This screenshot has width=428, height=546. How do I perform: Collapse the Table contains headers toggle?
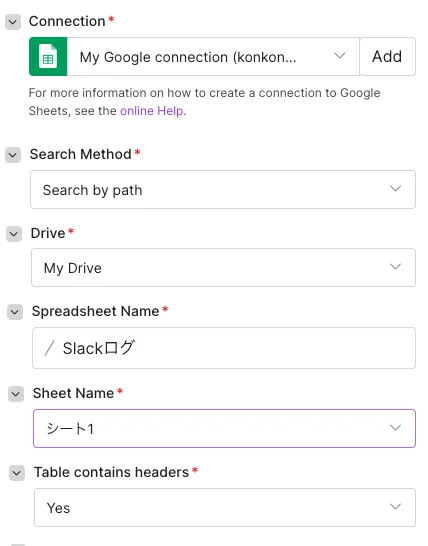pyautogui.click(x=17, y=473)
